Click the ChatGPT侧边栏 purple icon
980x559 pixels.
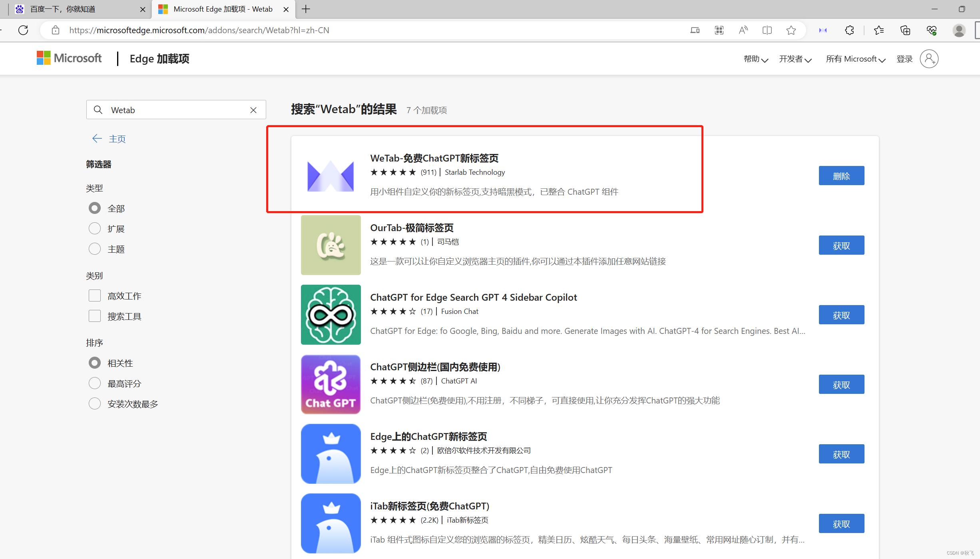click(331, 384)
